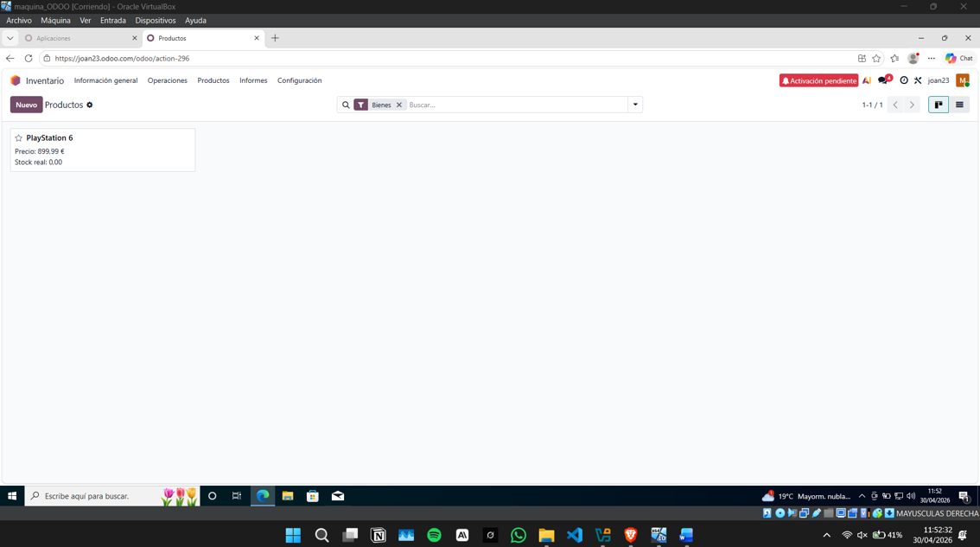Open the browser apps install icon

tap(862, 58)
